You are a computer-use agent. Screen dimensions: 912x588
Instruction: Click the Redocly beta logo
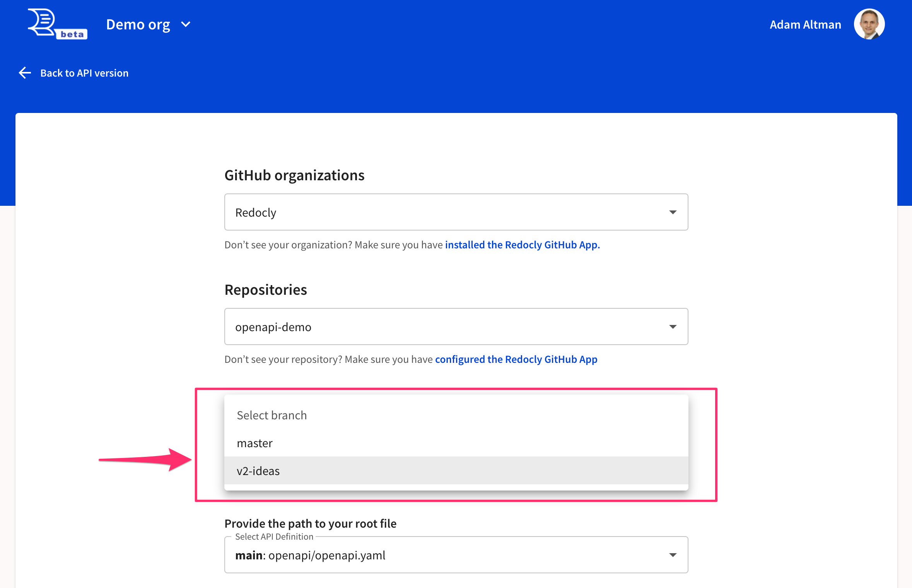click(57, 24)
